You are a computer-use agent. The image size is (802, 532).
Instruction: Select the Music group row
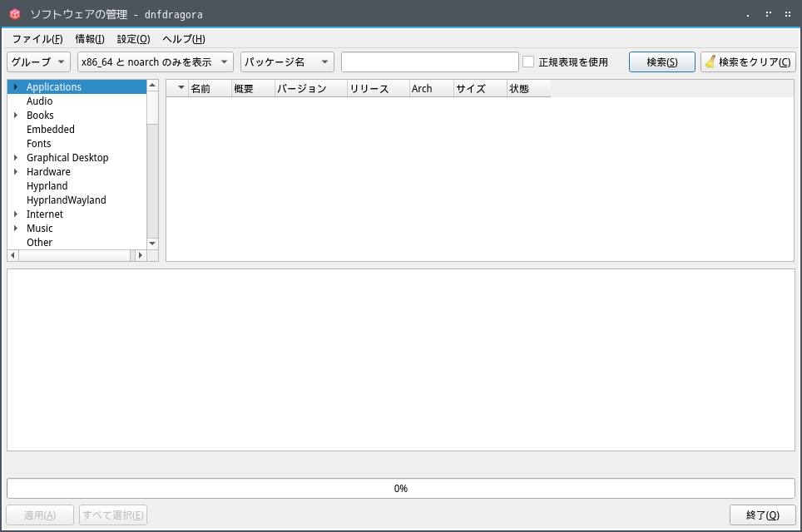click(77, 229)
